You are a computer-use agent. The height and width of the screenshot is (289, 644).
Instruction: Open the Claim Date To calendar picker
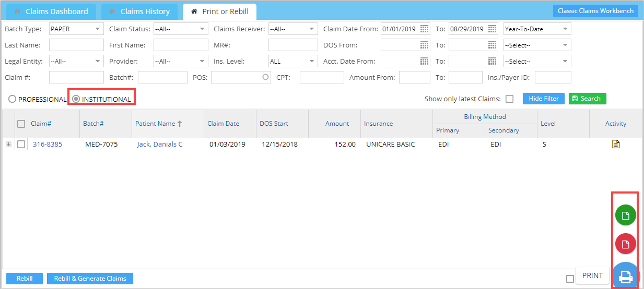492,29
